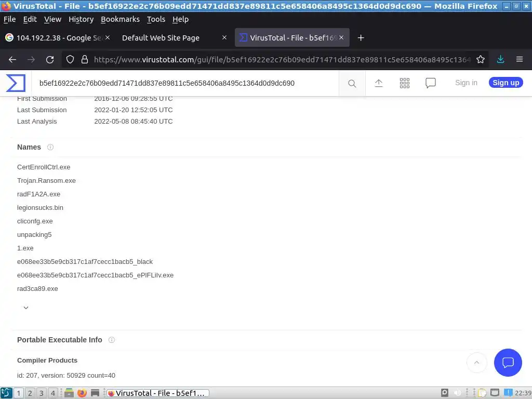Click the taskbar terminal/desktop icon

click(x=95, y=393)
